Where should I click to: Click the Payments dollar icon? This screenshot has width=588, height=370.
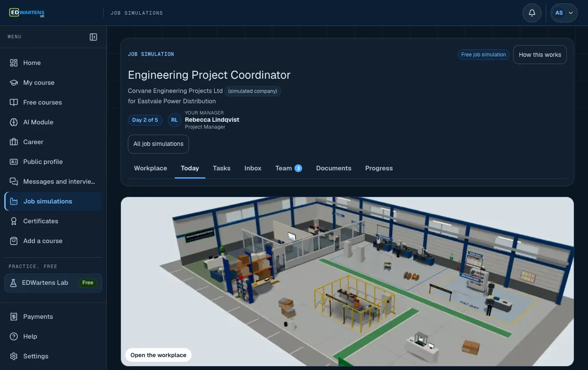pyautogui.click(x=14, y=317)
